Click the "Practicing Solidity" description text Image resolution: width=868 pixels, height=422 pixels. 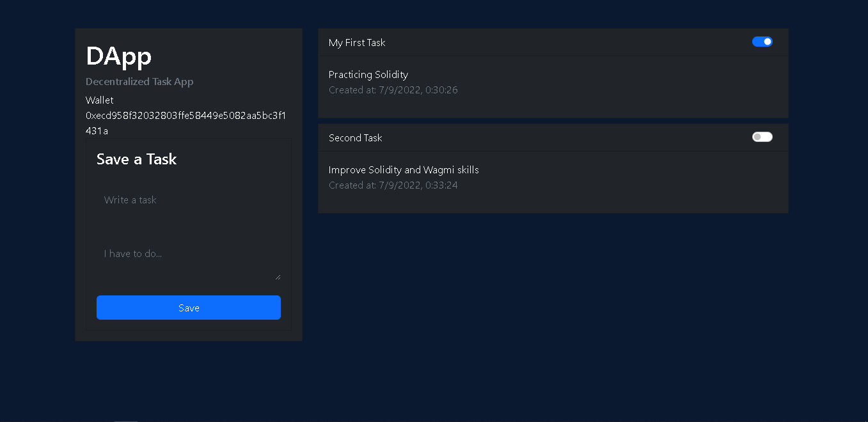(368, 75)
